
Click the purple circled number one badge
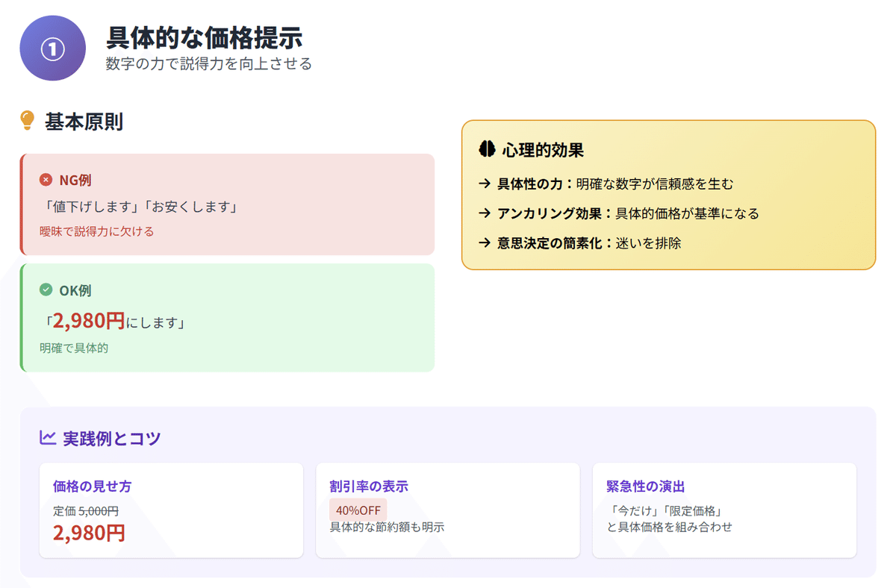53,48
